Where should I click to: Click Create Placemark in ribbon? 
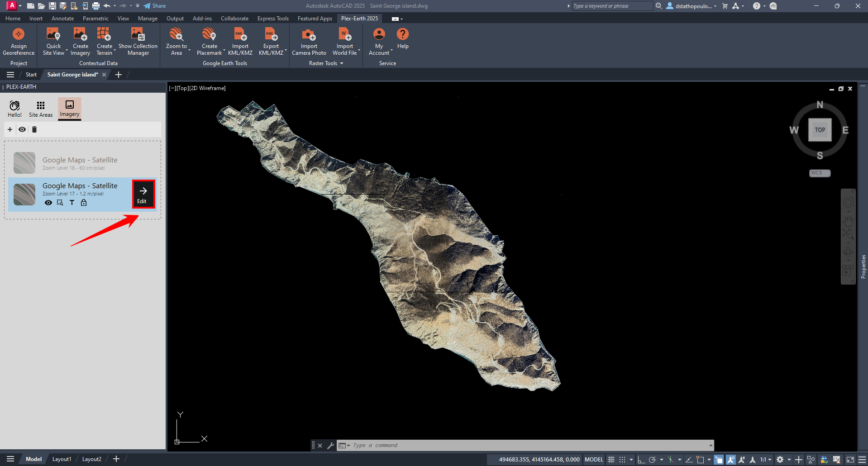(209, 41)
